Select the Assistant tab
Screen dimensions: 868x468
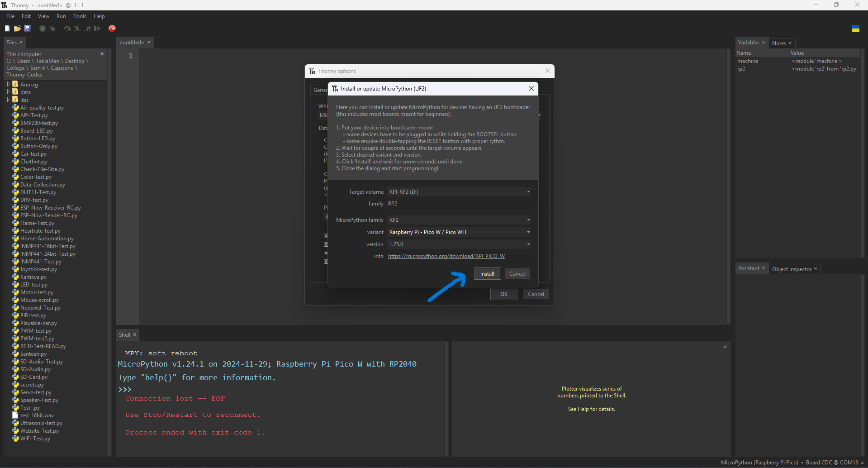pyautogui.click(x=749, y=268)
